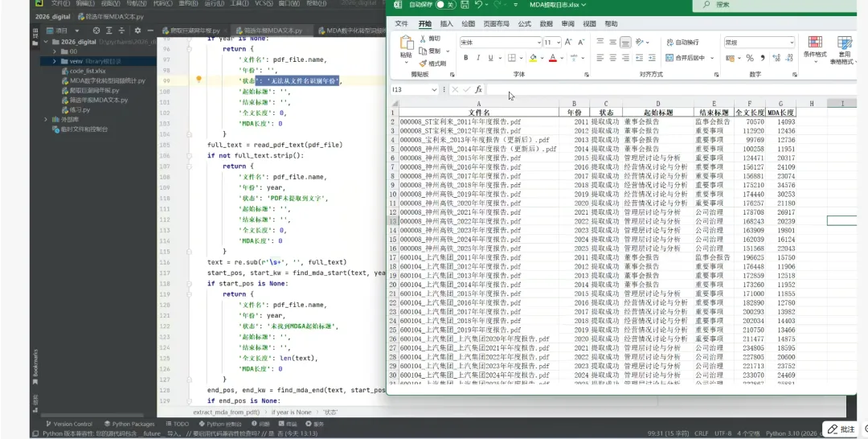
Task: Select cell 000008_ST宝利来_2011年年度报告.pdf
Action: [479, 121]
